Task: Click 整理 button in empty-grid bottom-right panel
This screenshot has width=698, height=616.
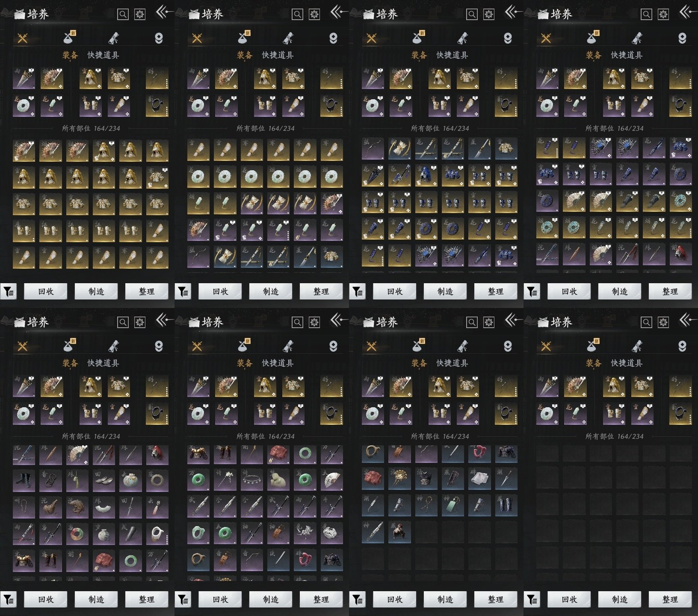Action: click(670, 600)
